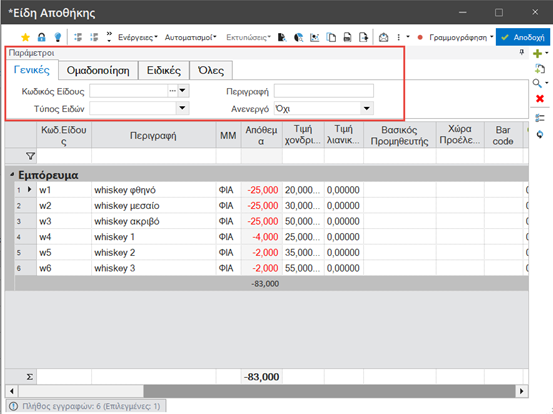Toggle the pin icon of parameters panel
The height and width of the screenshot is (414, 553).
tap(522, 53)
